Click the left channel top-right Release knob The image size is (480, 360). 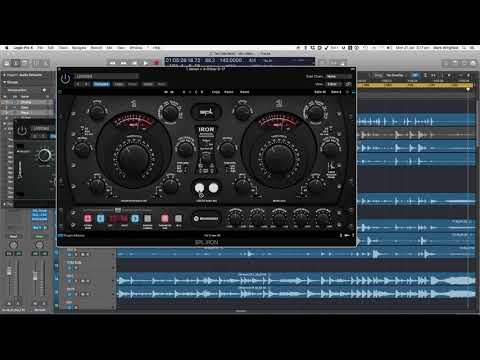tap(170, 113)
